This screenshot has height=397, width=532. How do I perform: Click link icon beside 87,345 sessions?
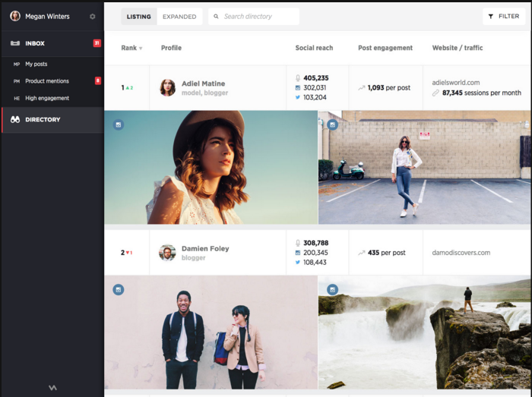click(x=435, y=93)
